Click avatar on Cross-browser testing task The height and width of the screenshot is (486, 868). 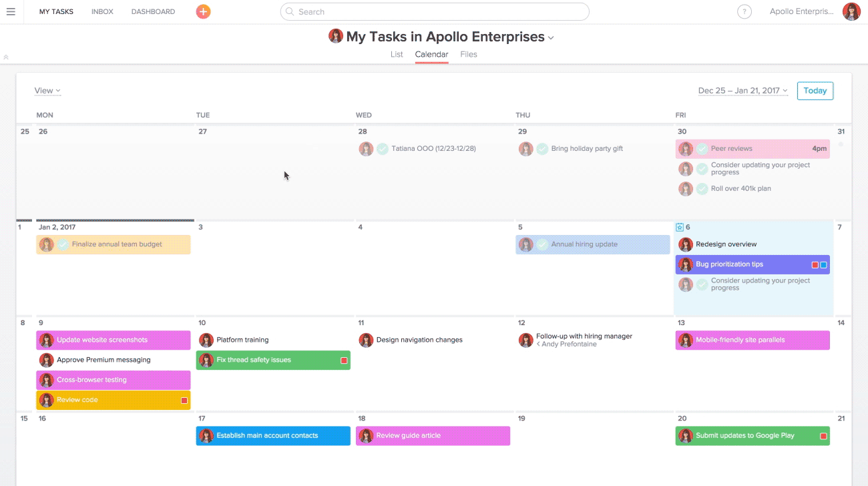click(46, 380)
